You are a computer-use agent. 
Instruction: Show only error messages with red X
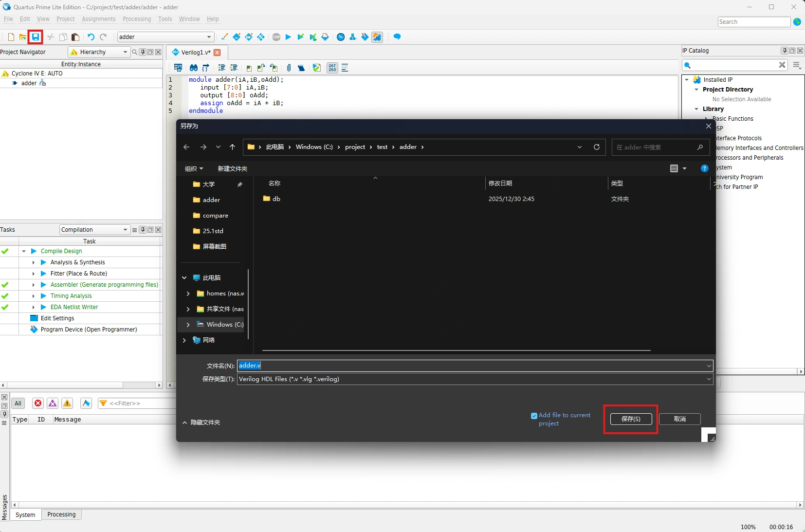coord(38,403)
